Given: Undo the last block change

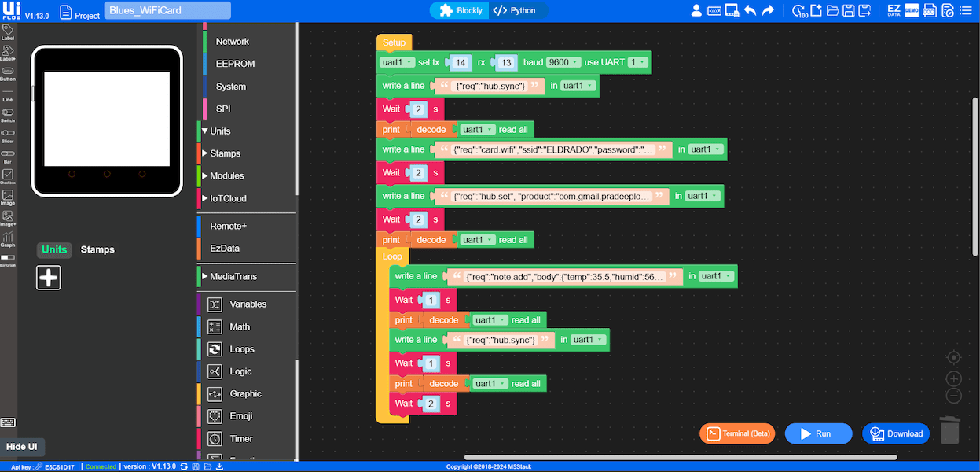Looking at the screenshot, I should [750, 11].
